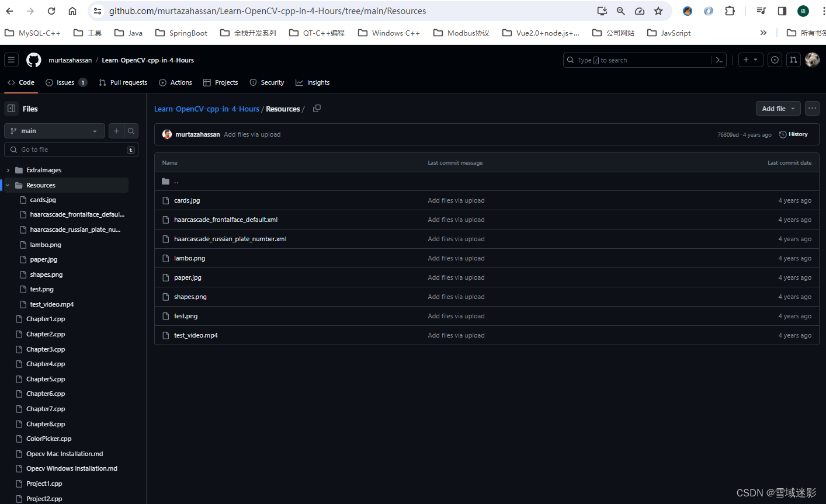Collapse the Files side panel icon

coord(11,109)
